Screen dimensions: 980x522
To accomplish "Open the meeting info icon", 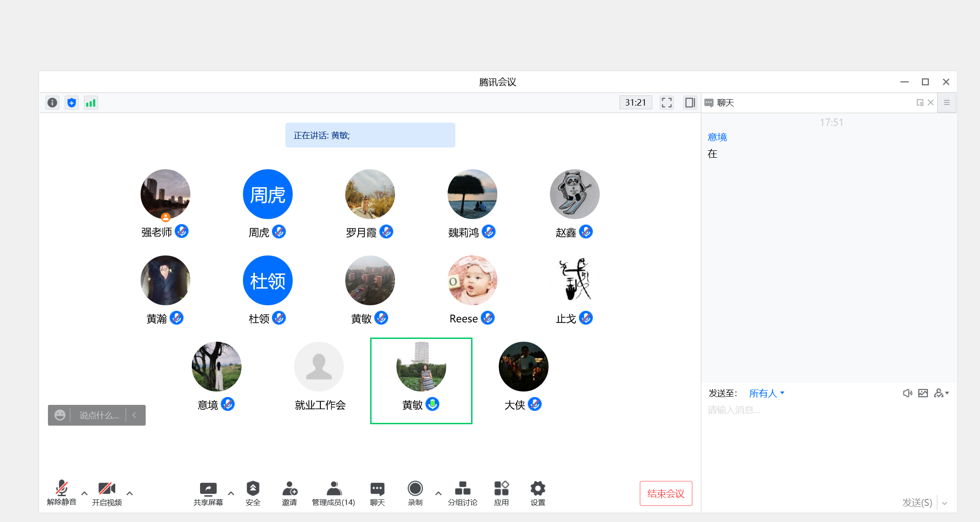I will point(53,103).
